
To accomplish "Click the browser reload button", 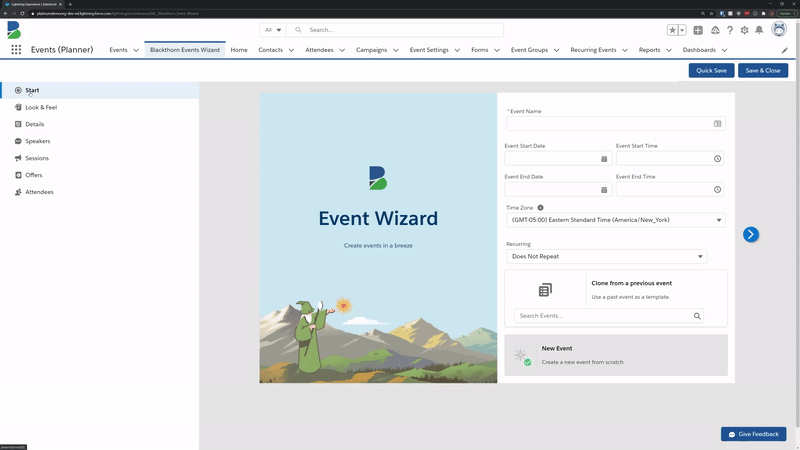I will 22,13.
